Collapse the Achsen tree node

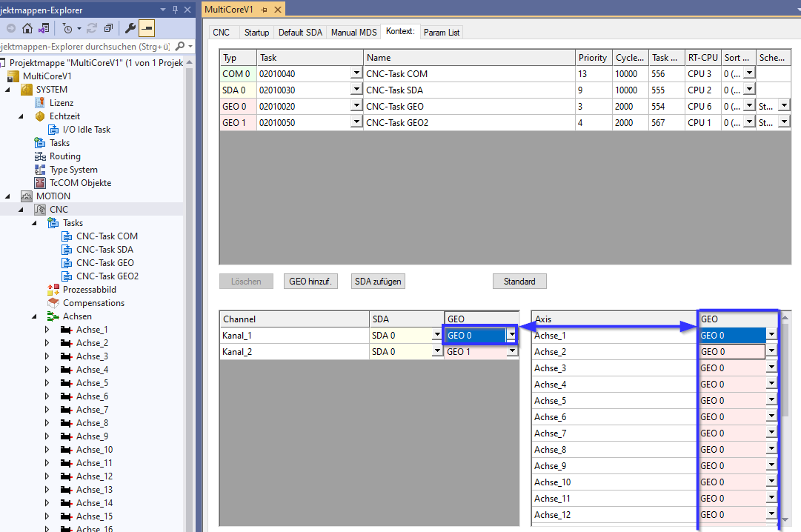tap(34, 316)
